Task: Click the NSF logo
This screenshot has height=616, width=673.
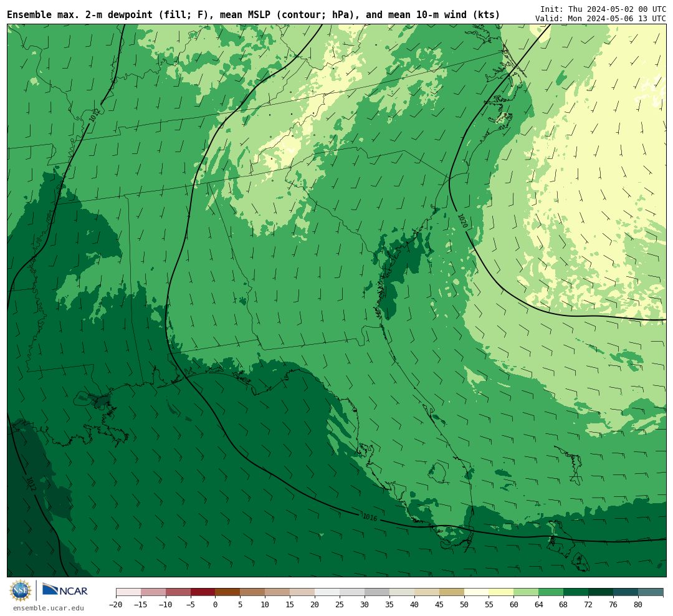Action: pyautogui.click(x=21, y=590)
